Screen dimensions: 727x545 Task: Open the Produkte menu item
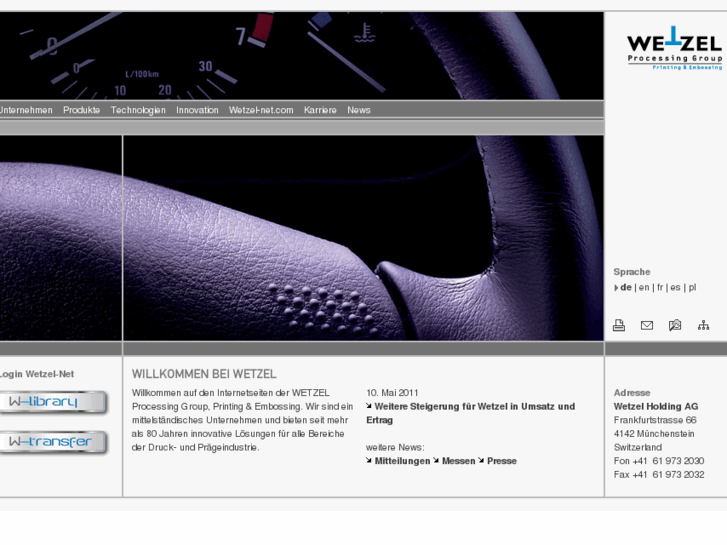pyautogui.click(x=82, y=110)
